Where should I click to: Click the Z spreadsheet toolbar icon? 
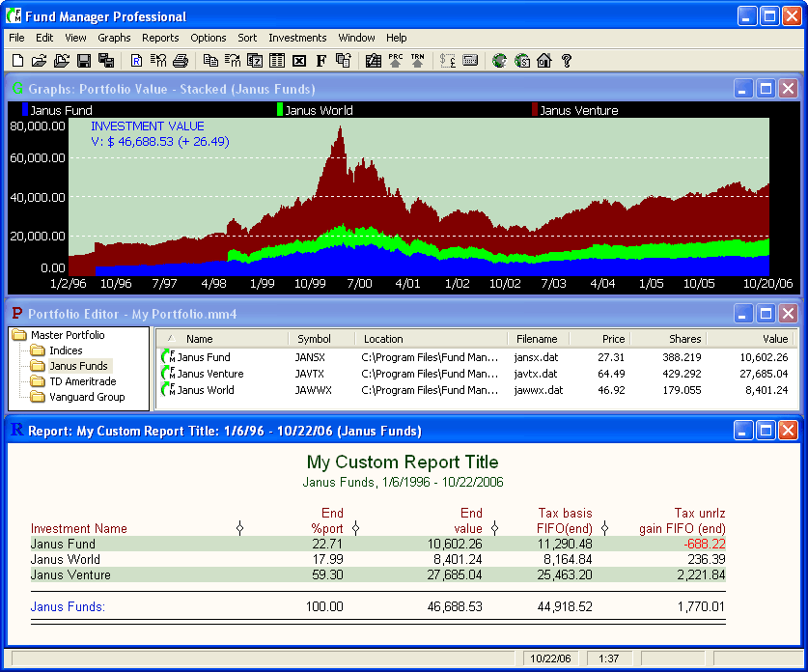coord(255,61)
